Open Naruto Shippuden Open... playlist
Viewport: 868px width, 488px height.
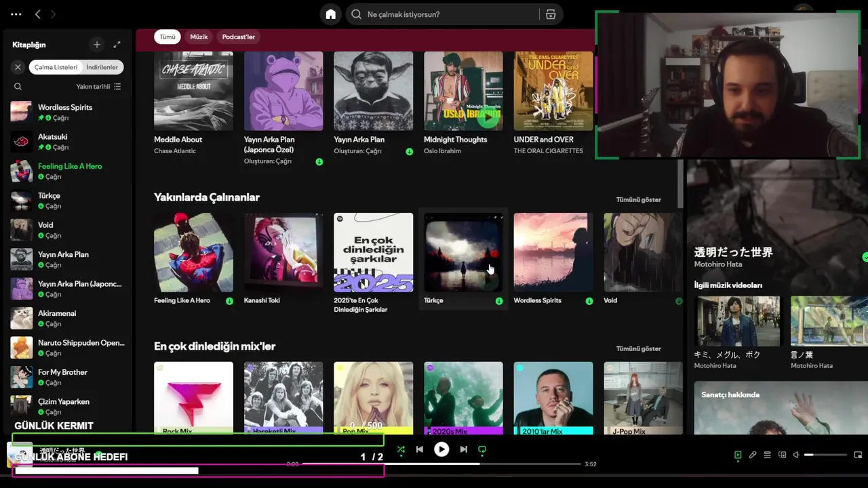tap(68, 348)
